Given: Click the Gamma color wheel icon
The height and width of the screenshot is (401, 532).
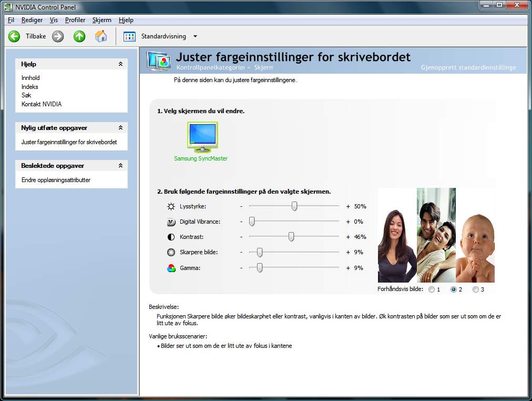Looking at the screenshot, I should (x=171, y=268).
